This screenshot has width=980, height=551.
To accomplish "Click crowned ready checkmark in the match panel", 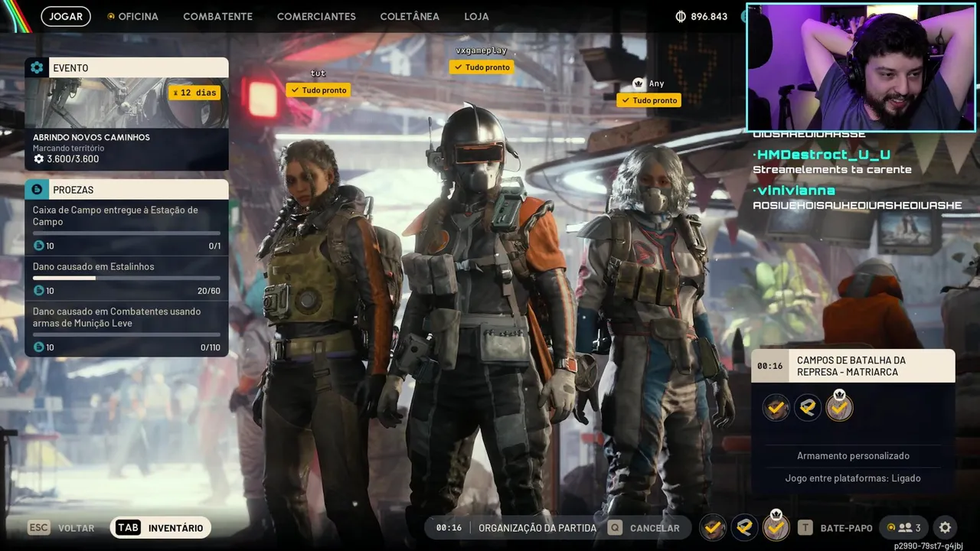I will click(839, 406).
